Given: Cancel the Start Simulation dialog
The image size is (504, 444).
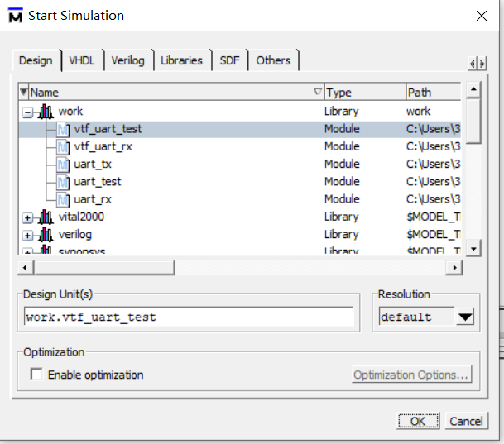Looking at the screenshot, I should 467,421.
